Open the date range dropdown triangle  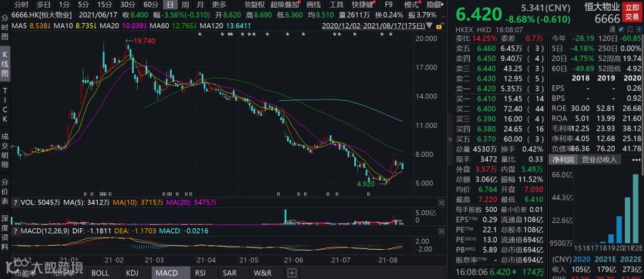pyautogui.click(x=430, y=26)
